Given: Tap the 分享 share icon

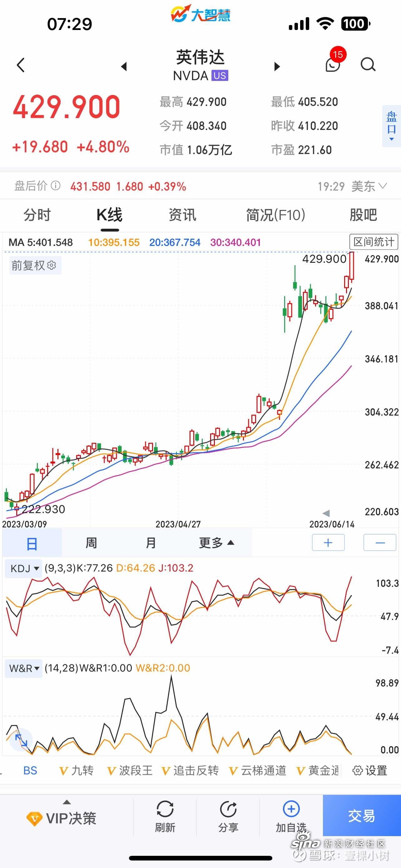Looking at the screenshot, I should point(228,809).
